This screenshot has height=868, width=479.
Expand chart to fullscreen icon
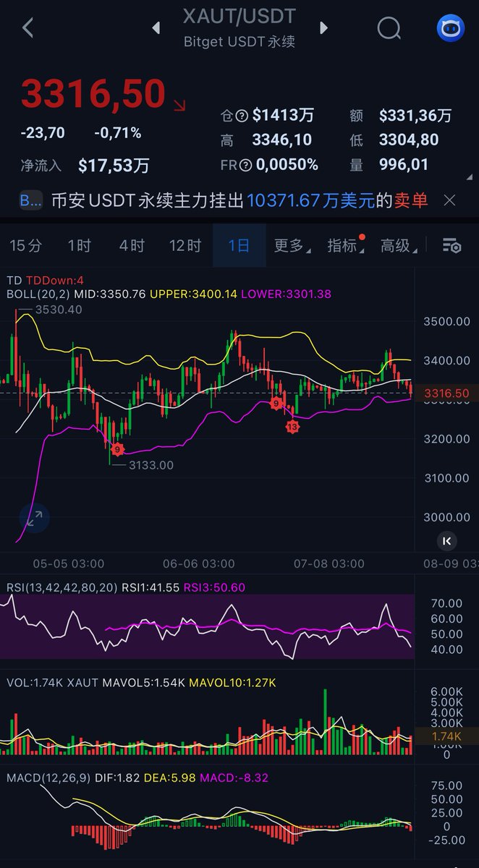point(34,518)
